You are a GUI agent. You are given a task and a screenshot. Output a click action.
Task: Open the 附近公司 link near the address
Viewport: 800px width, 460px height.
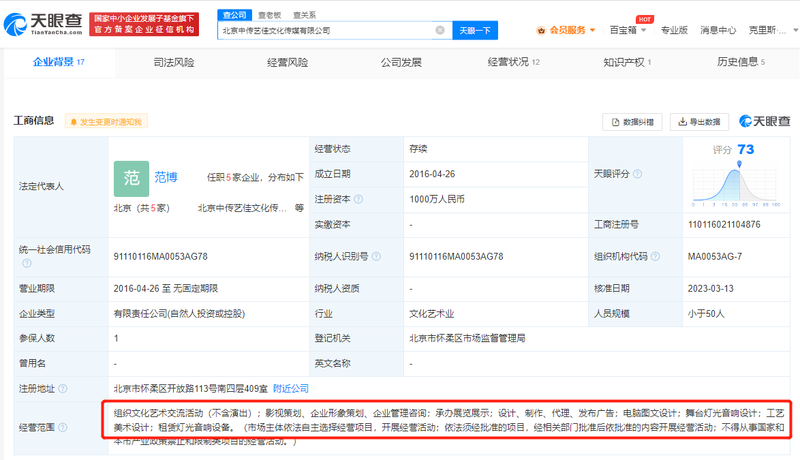[291, 388]
